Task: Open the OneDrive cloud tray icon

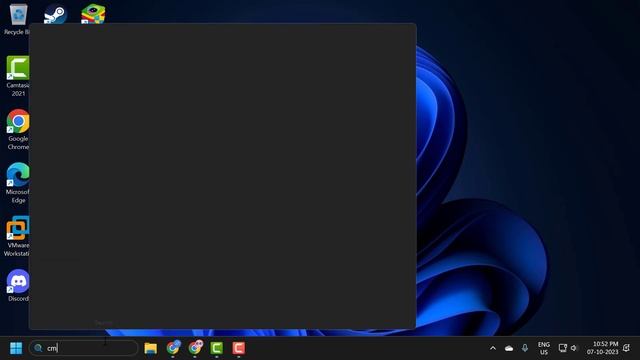Action: coord(509,348)
